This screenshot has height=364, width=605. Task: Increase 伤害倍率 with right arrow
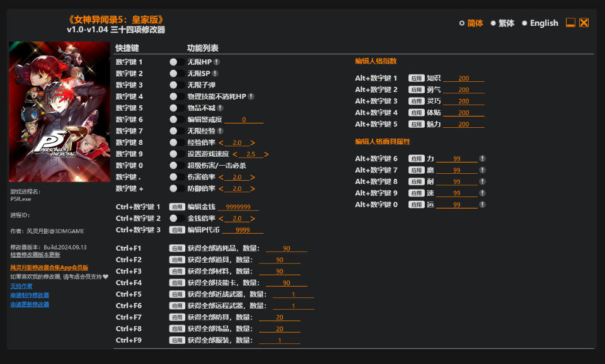click(252, 177)
